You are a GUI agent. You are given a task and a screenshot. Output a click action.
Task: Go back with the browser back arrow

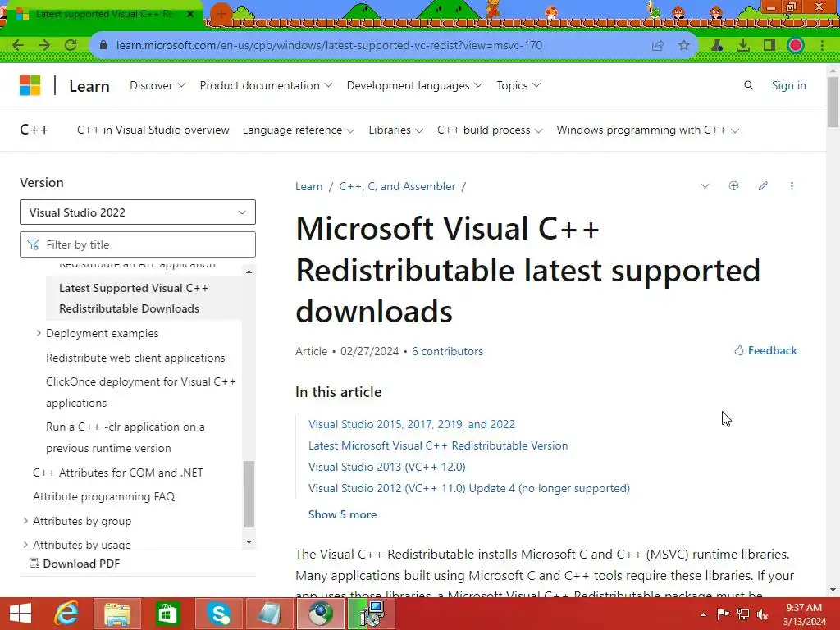[18, 45]
